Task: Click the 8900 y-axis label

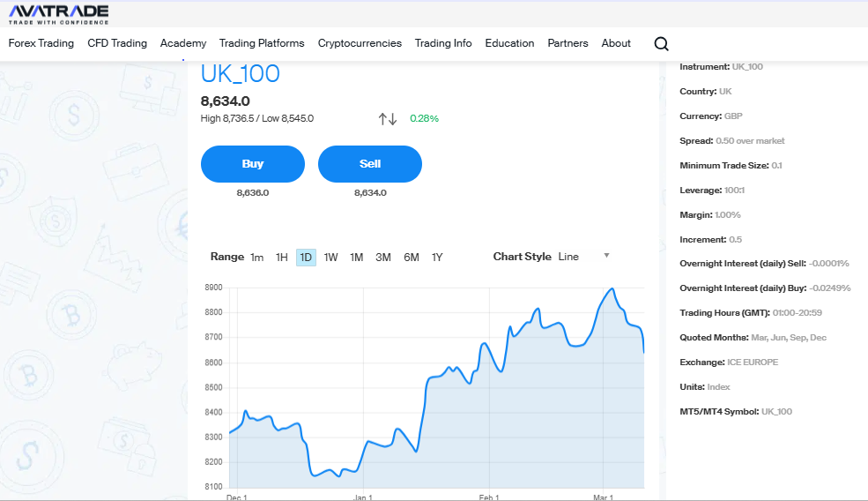Action: 213,288
